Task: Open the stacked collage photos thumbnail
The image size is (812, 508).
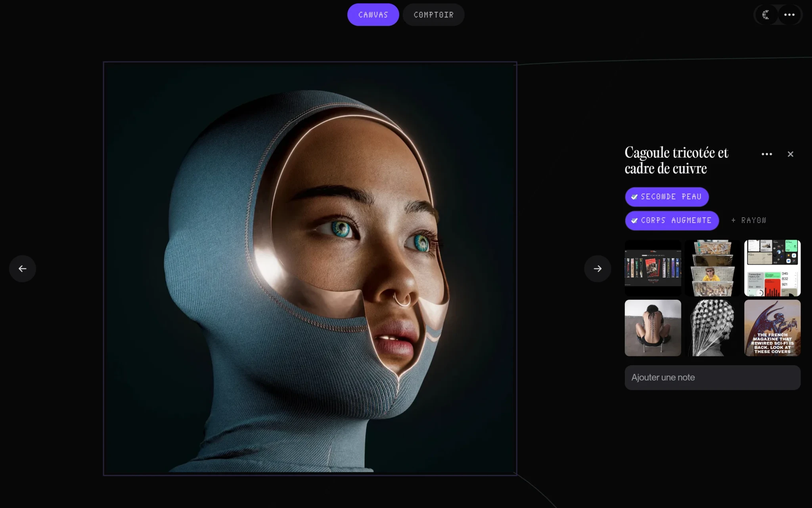Action: click(712, 268)
